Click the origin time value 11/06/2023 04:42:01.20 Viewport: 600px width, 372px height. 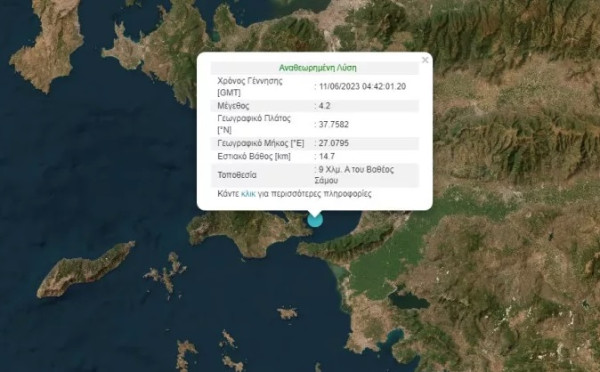tap(362, 86)
